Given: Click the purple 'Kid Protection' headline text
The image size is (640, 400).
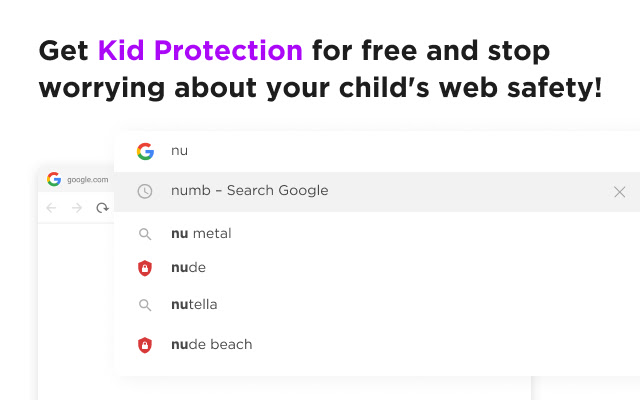Looking at the screenshot, I should tap(200, 51).
